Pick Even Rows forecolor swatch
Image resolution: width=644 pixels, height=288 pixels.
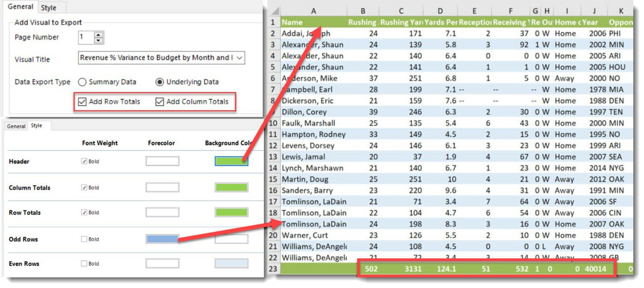click(x=162, y=264)
